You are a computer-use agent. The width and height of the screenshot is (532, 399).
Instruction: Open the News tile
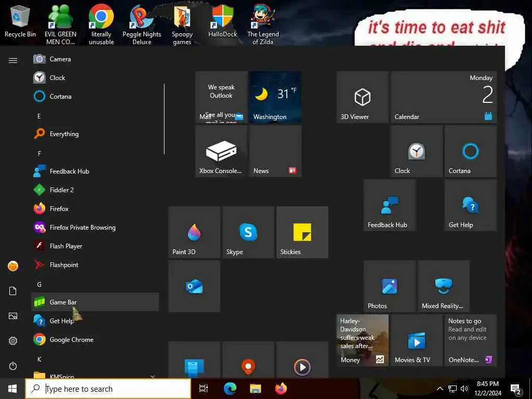click(x=275, y=151)
